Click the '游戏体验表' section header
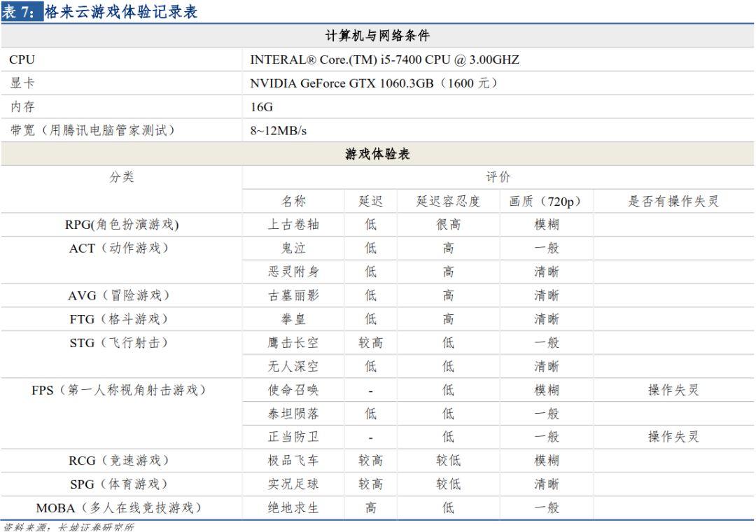This screenshot has height=532, width=756. coord(377,154)
